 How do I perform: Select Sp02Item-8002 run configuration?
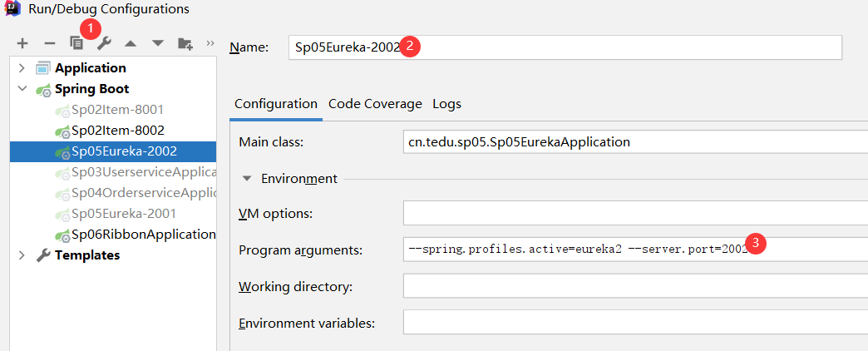pyautogui.click(x=117, y=131)
